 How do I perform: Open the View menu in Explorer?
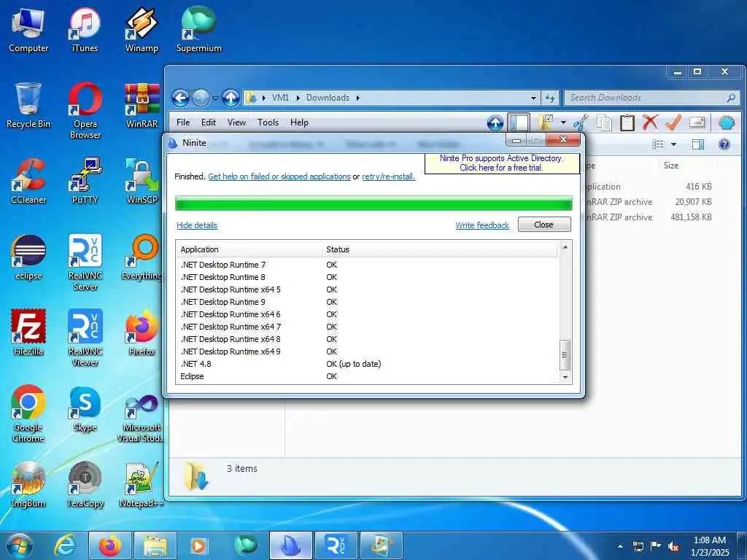236,122
